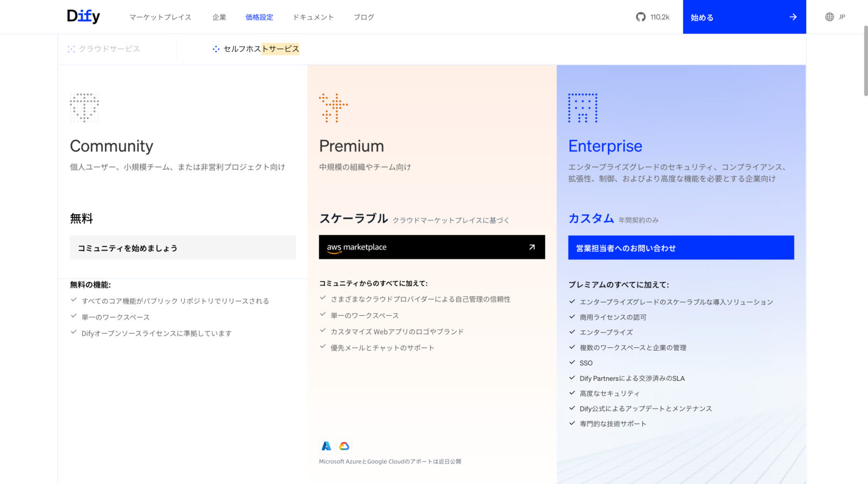Click 複数のワークスペースと企業の管理 item
Viewport: 868px width, 484px height.
(x=633, y=347)
